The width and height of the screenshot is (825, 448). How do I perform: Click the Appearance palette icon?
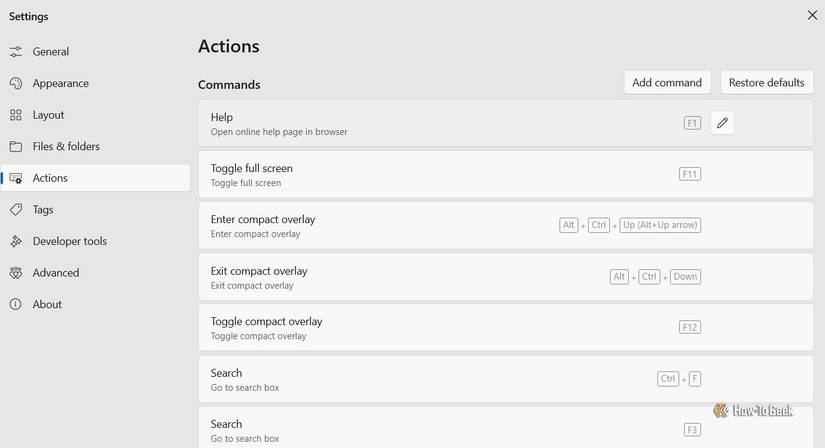click(x=16, y=83)
